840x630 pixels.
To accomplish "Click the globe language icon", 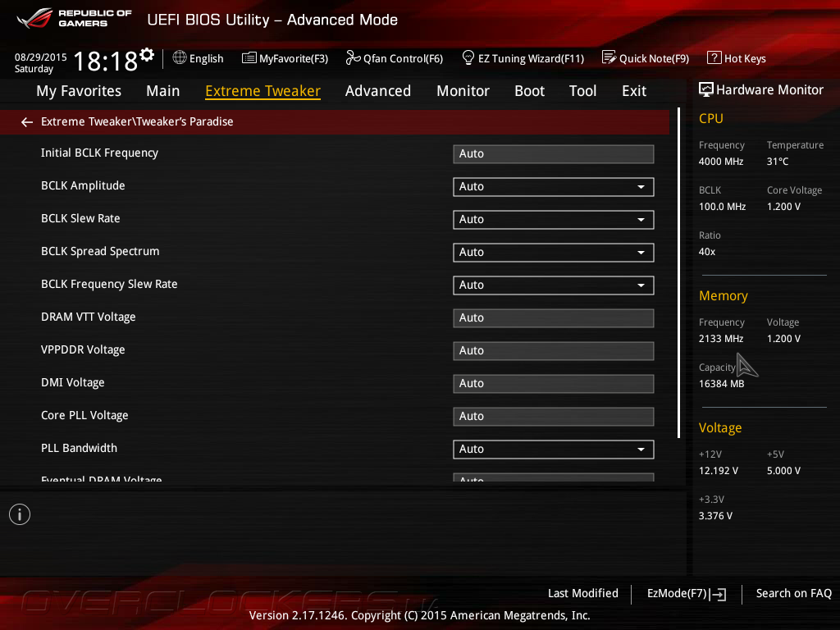I will coord(180,57).
